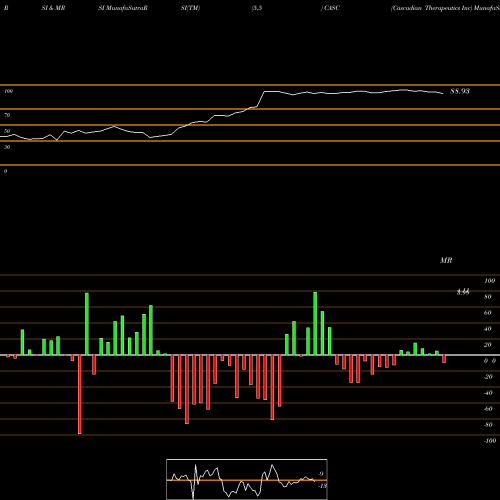
Task: Click the RSI axis label 100
Action: (x=9, y=91)
